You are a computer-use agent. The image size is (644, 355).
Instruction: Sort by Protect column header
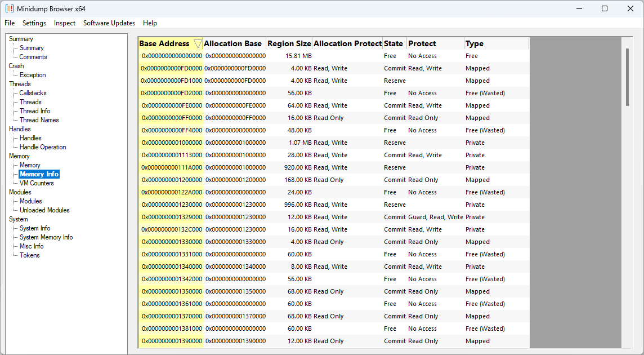435,43
